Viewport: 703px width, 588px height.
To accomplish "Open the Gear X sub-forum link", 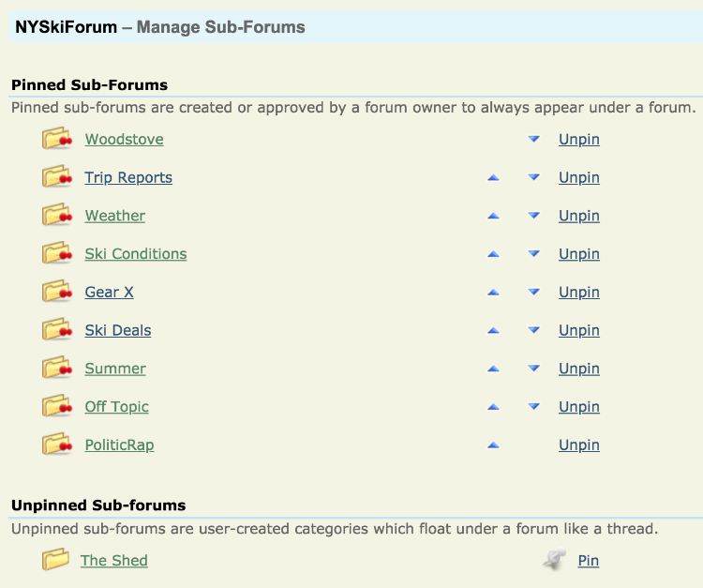I will [109, 293].
